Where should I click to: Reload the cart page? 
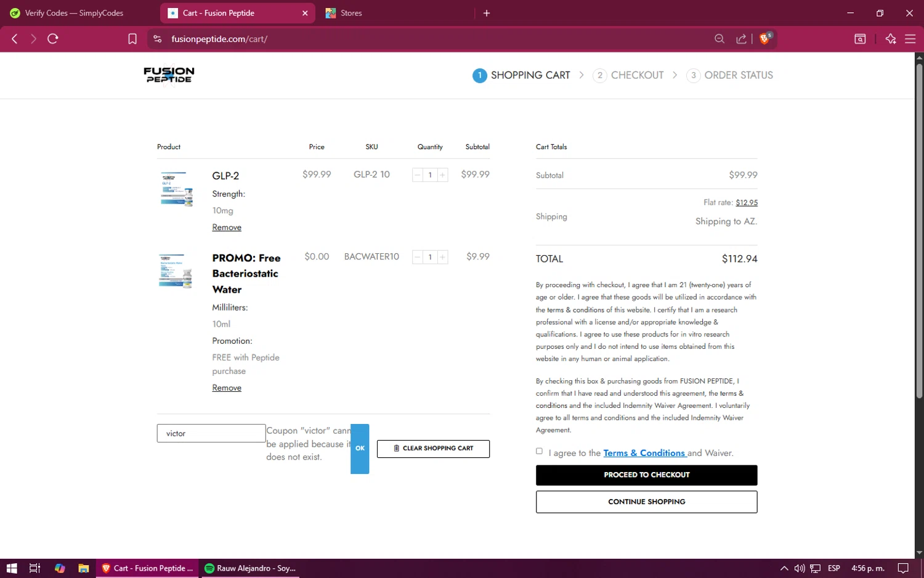(53, 39)
